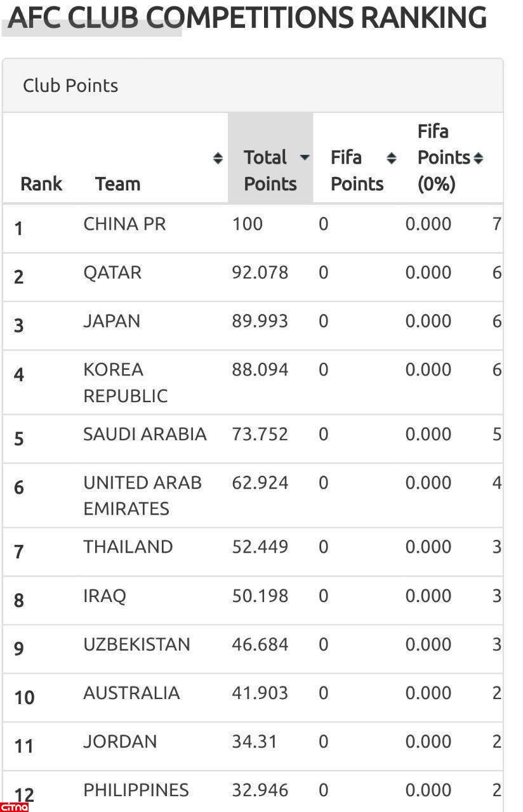Click the UZBEKISTAN entry

coord(136,645)
